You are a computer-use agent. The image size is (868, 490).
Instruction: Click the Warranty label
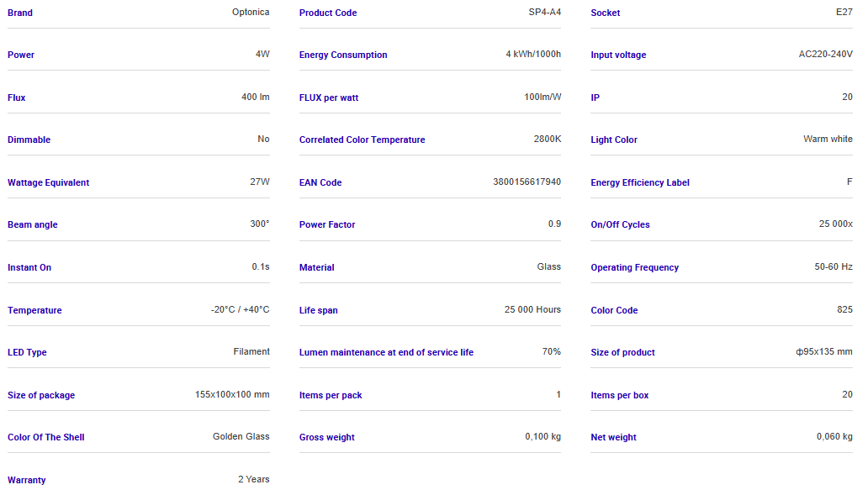pos(27,481)
